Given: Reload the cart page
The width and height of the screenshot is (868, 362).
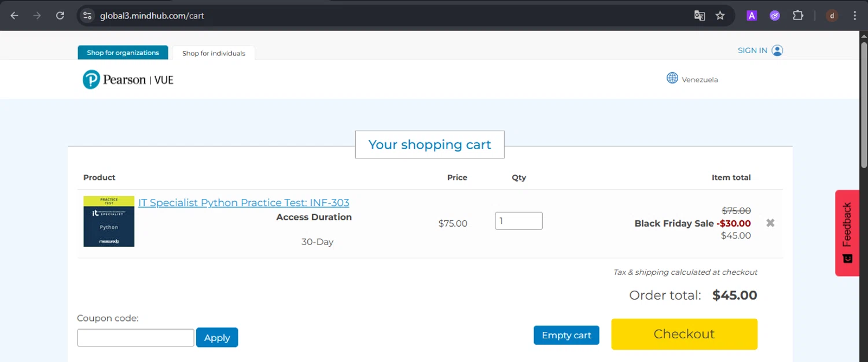Looking at the screenshot, I should point(60,16).
